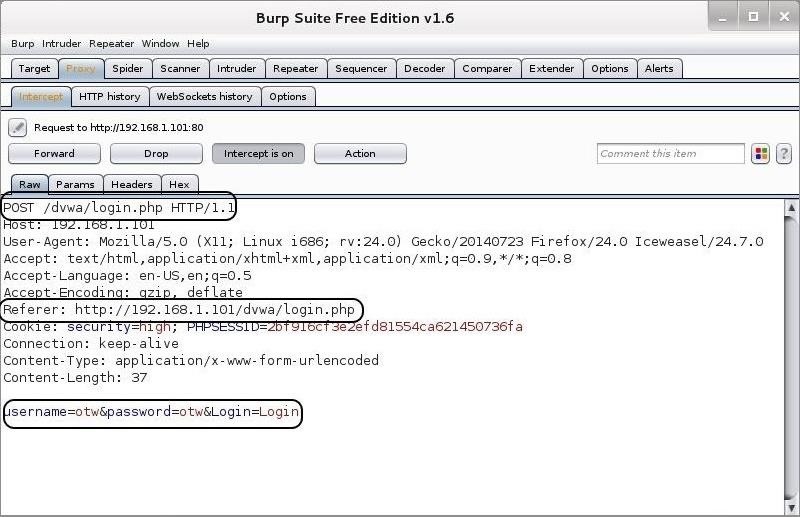
Task: Go to the Intruder tool tab
Action: 236,68
